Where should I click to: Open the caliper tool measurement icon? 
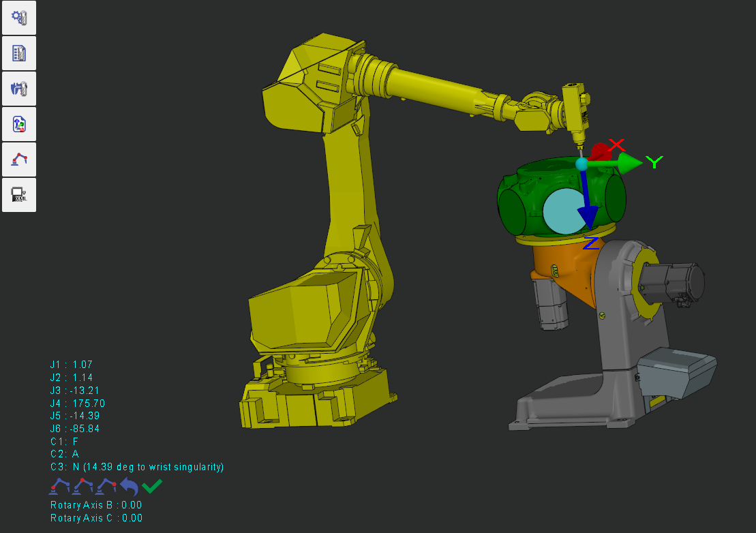point(19,89)
